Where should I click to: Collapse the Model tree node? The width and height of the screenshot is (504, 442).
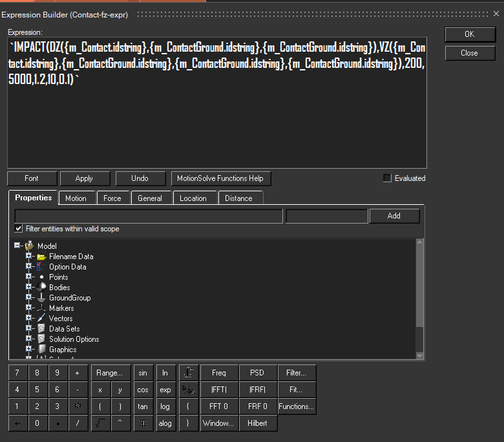(x=17, y=246)
